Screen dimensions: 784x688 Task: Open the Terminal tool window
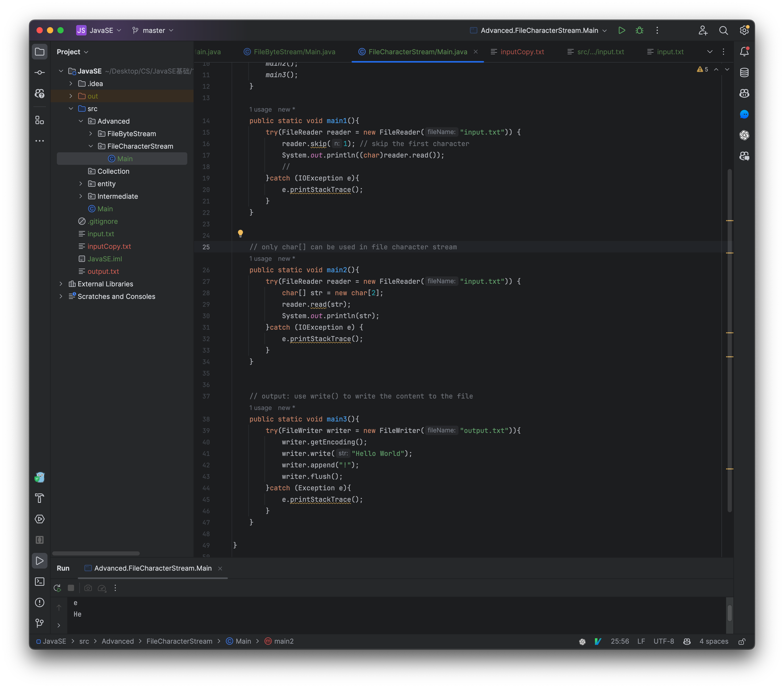tap(39, 582)
